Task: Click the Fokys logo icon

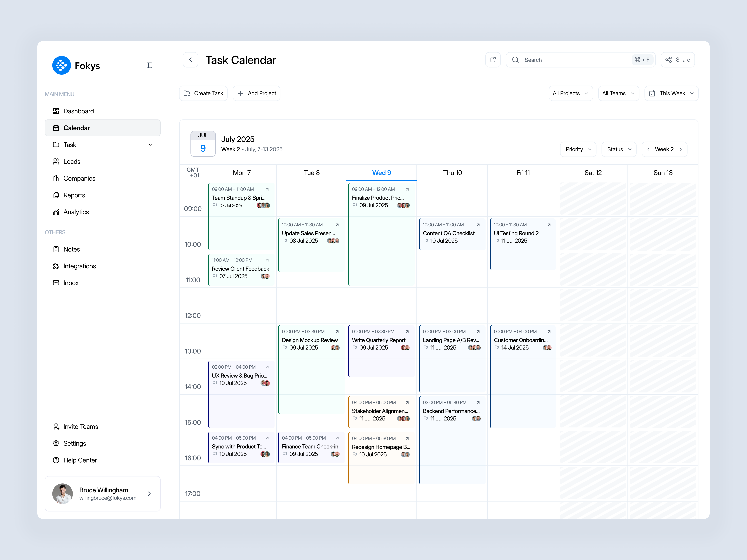Action: (x=61, y=65)
